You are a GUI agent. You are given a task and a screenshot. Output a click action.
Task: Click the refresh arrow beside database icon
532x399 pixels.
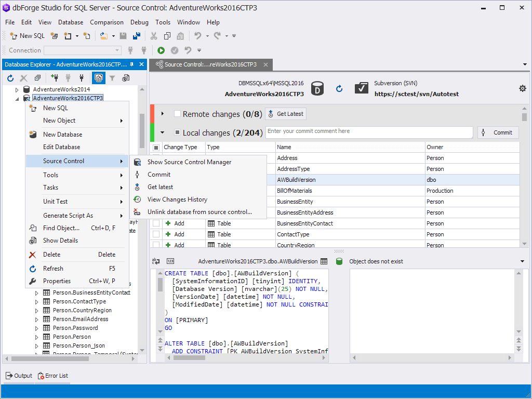click(339, 88)
